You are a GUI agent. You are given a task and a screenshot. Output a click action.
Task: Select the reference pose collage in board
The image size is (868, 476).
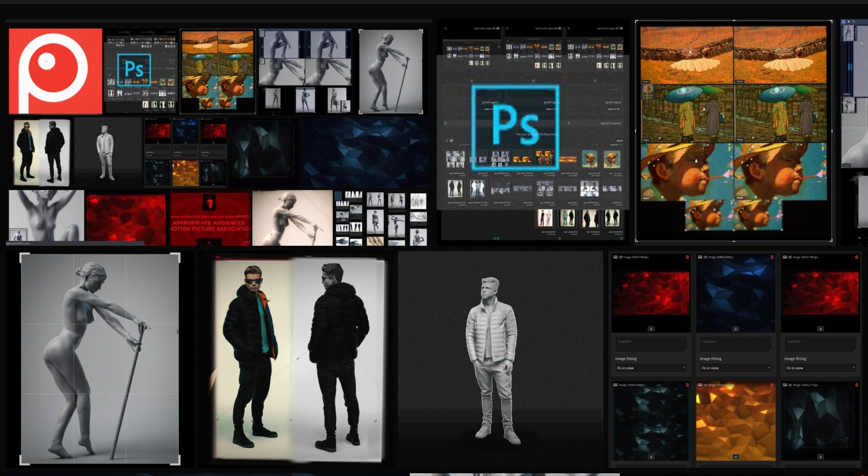pyautogui.click(x=381, y=218)
